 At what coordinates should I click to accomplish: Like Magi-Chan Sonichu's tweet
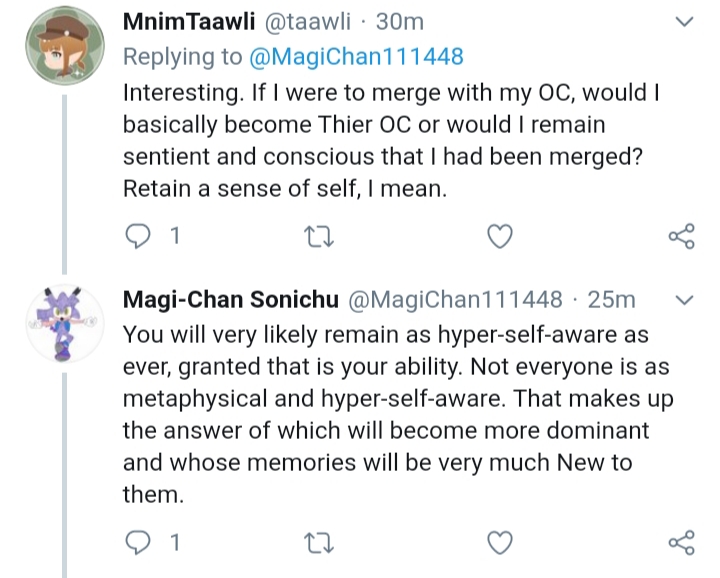(x=500, y=543)
